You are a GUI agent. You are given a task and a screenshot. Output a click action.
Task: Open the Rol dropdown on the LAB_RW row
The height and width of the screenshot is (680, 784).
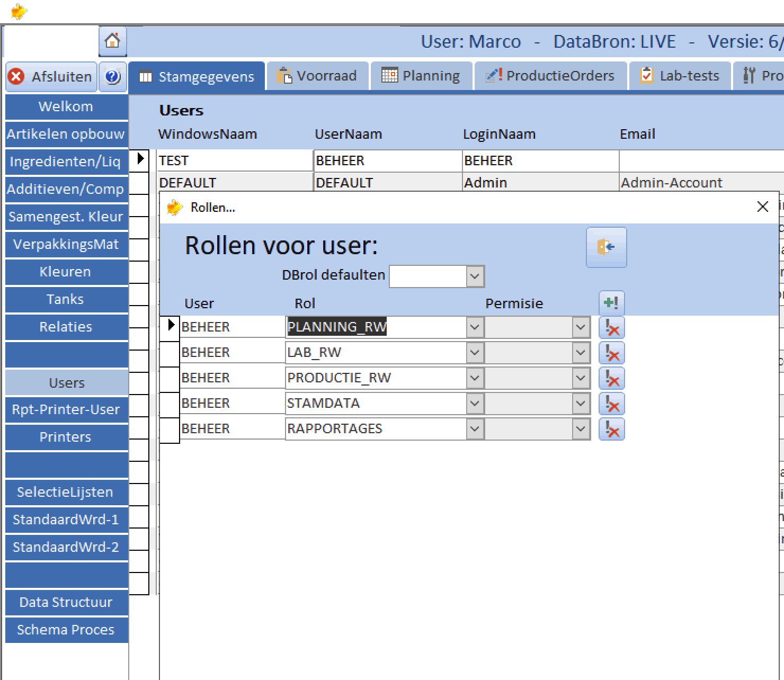[x=474, y=352]
